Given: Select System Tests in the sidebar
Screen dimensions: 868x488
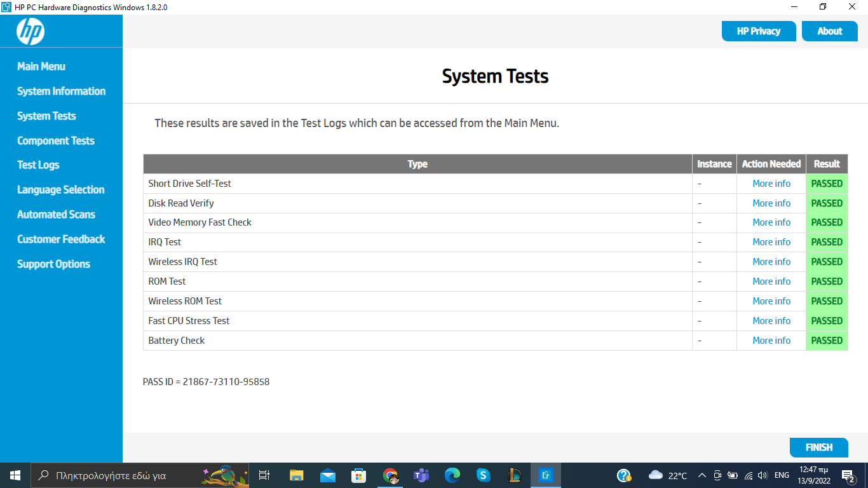Looking at the screenshot, I should tap(46, 116).
